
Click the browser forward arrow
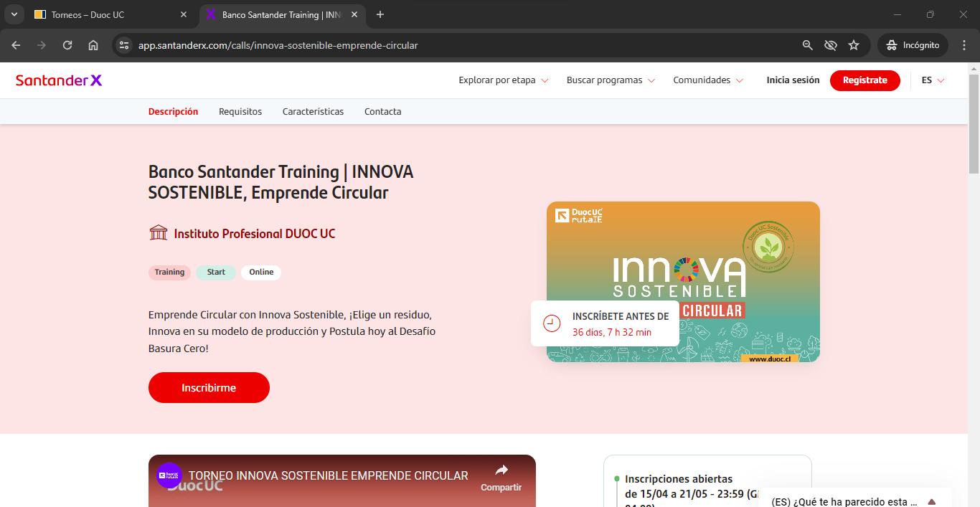click(x=42, y=45)
